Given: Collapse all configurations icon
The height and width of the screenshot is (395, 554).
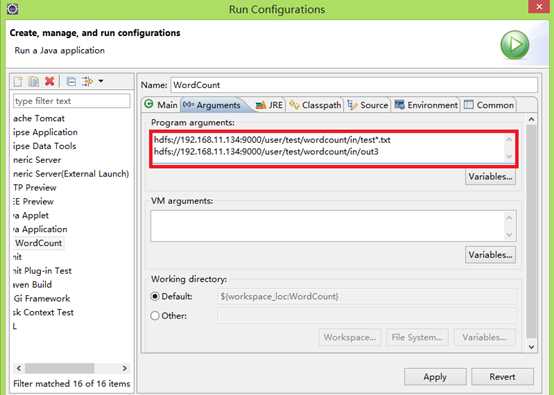Looking at the screenshot, I should (71, 82).
